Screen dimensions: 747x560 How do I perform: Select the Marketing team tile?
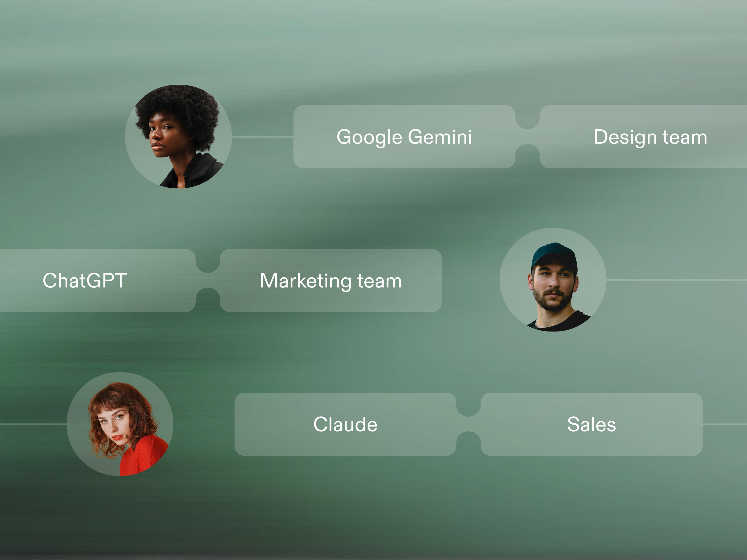(331, 281)
